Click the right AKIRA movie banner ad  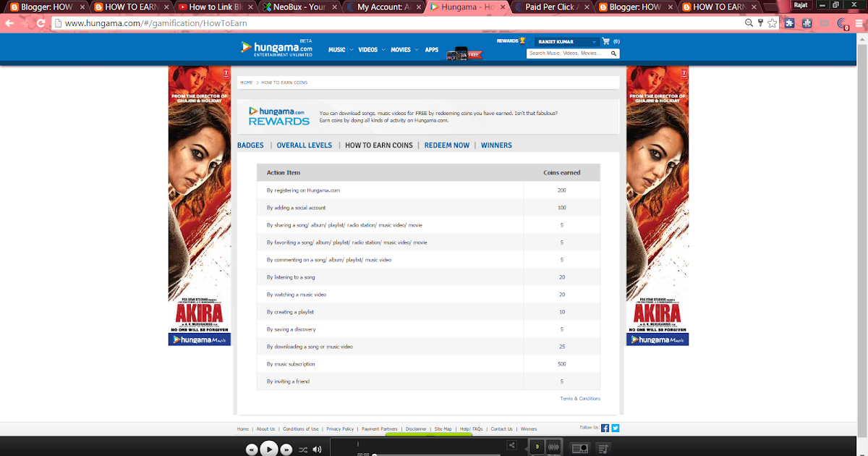658,206
